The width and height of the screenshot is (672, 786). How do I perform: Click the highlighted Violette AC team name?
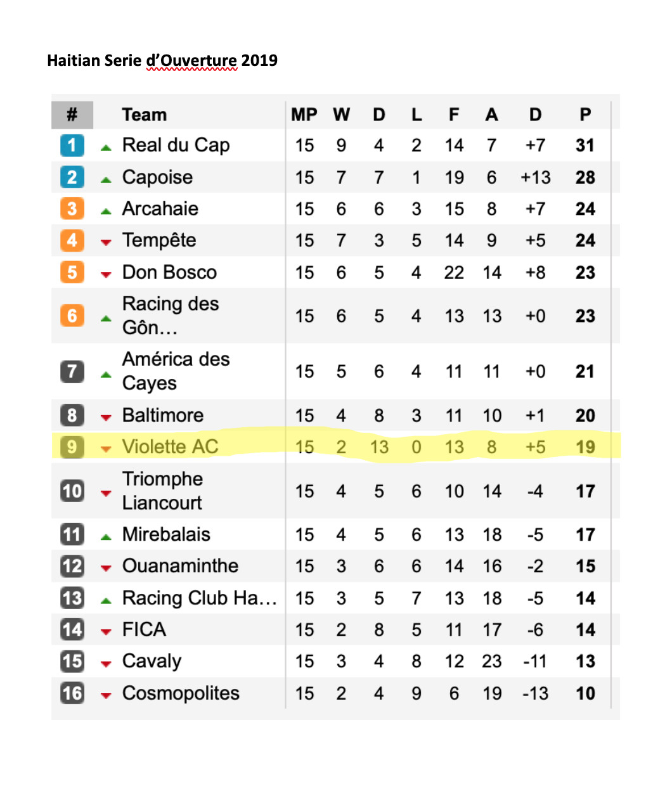[x=170, y=447]
